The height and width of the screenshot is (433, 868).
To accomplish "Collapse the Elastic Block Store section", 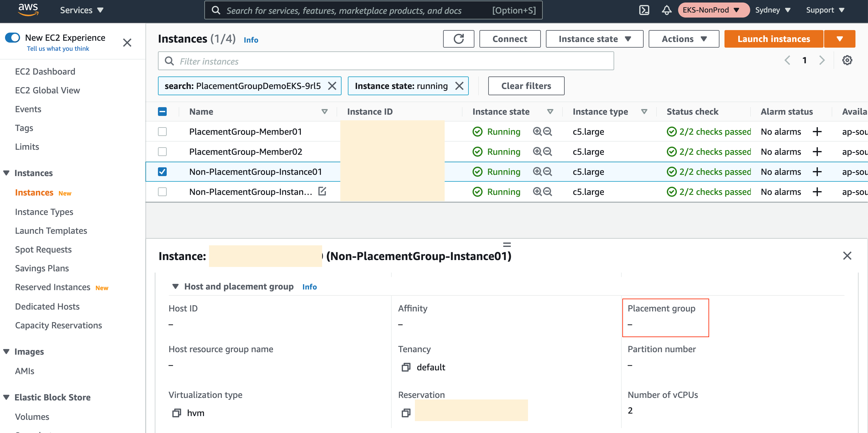I will pyautogui.click(x=6, y=397).
